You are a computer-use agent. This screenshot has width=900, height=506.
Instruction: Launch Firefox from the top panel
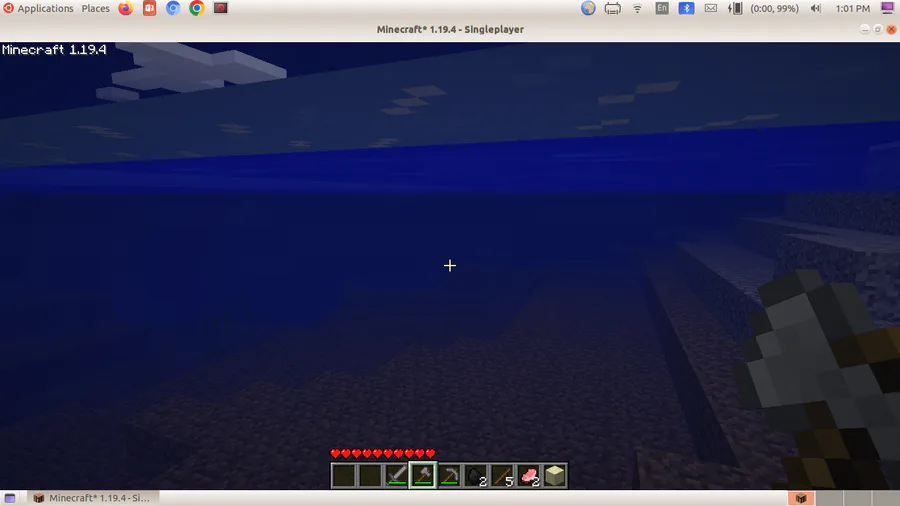[126, 8]
